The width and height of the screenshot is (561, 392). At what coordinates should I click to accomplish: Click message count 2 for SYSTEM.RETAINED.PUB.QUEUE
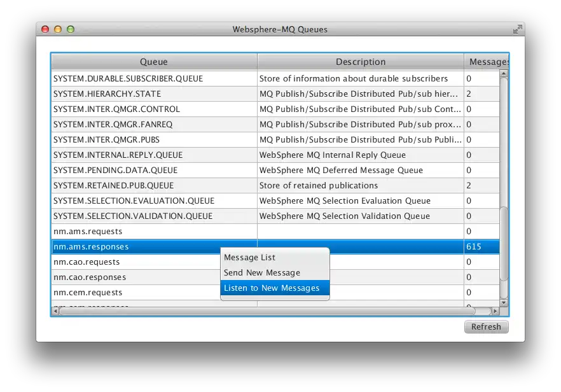(x=481, y=185)
